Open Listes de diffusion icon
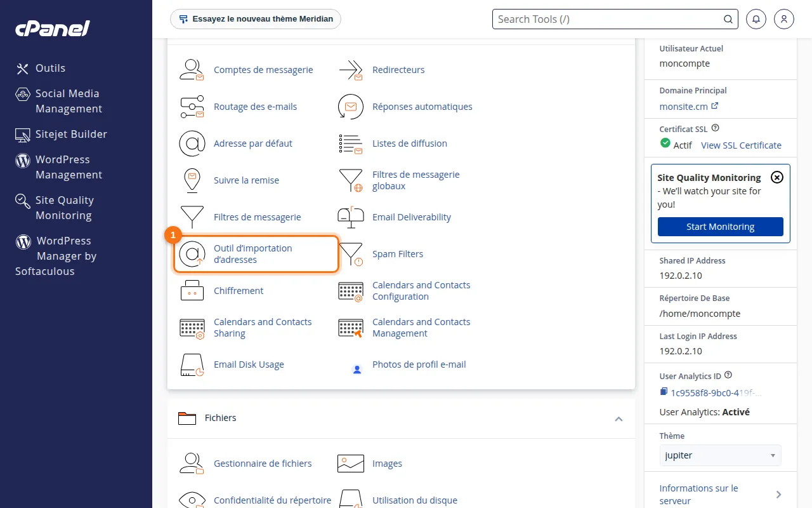The image size is (812, 508). click(351, 144)
